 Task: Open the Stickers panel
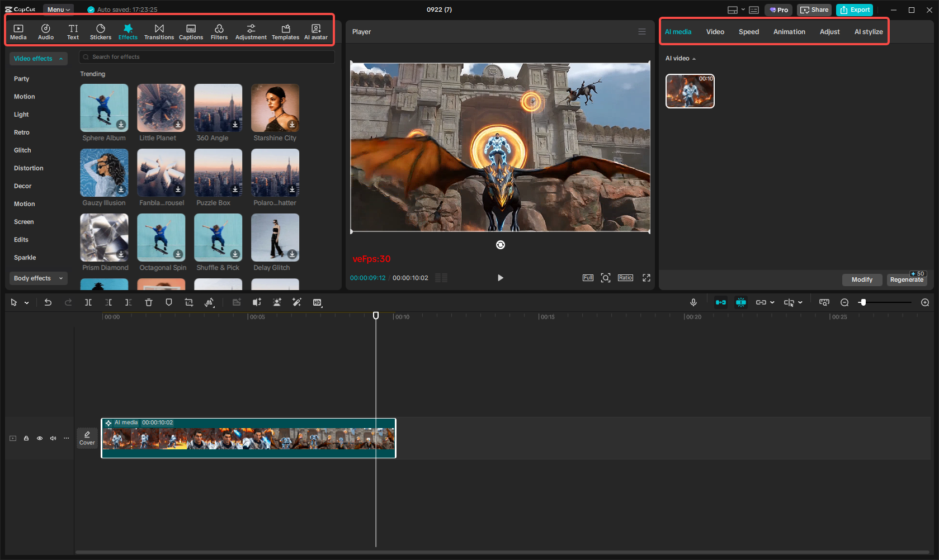pos(101,32)
